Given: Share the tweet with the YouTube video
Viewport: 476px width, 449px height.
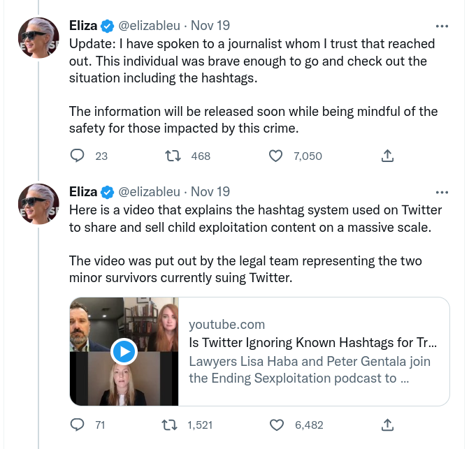Looking at the screenshot, I should coord(388,424).
